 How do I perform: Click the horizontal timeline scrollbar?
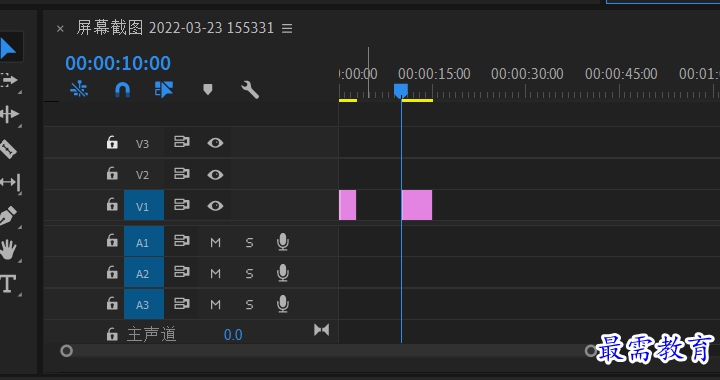tap(329, 352)
